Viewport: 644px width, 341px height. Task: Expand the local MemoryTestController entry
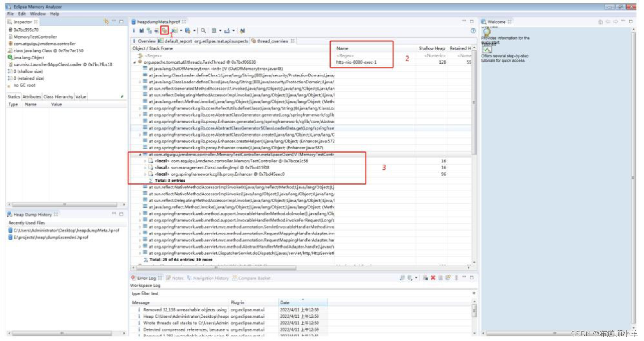tap(145, 161)
